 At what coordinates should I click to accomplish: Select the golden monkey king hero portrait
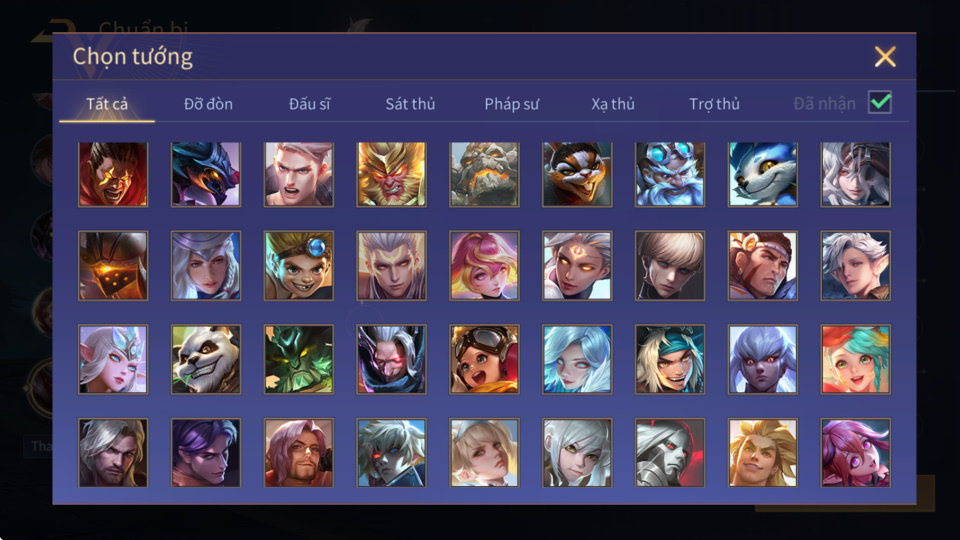coord(391,174)
